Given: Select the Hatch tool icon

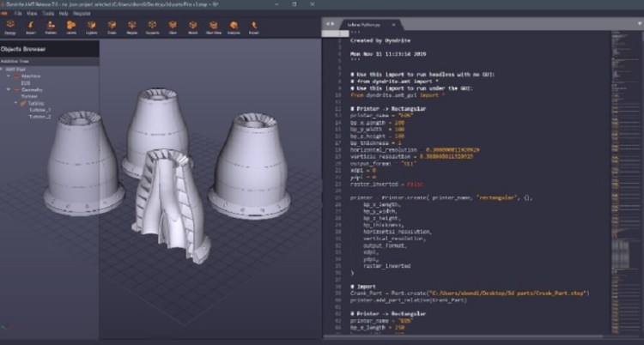Looking at the screenshot, I should click(x=191, y=27).
